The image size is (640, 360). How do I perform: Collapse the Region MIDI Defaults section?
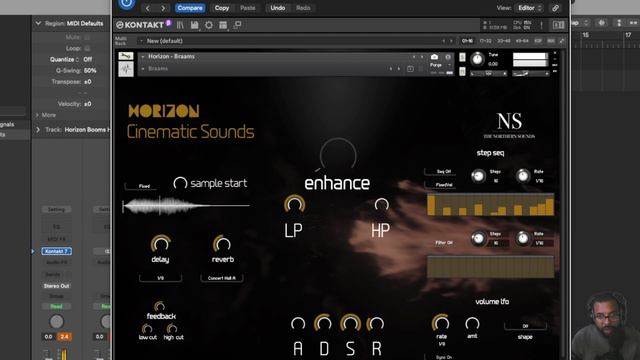pyautogui.click(x=38, y=24)
